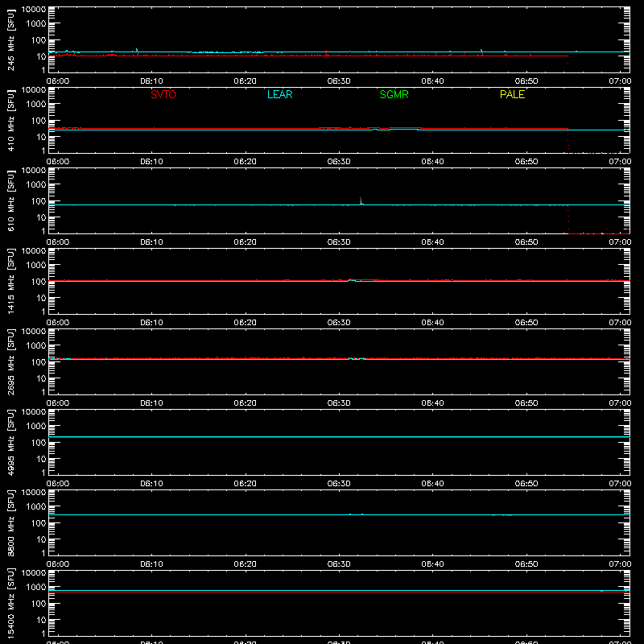Click the 06:30 tick label under 610 MHz plot
The height and width of the screenshot is (644, 644).
339,242
